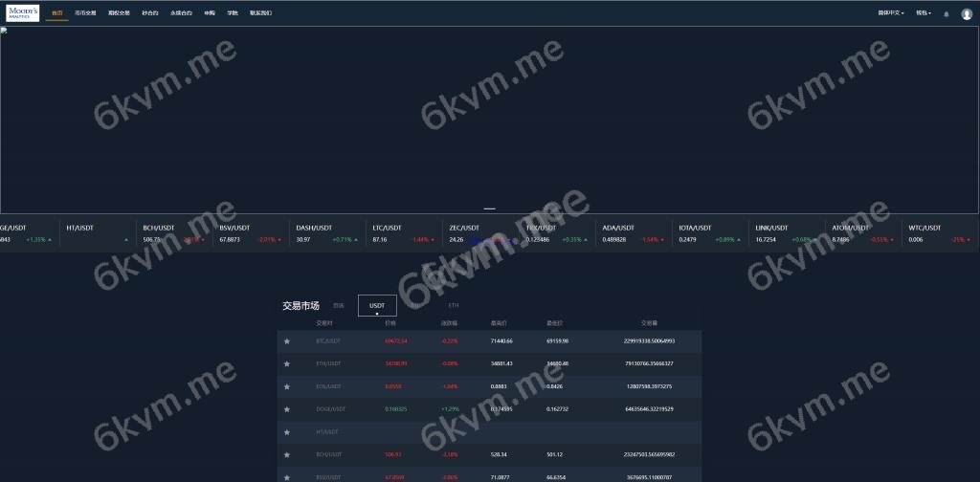The width and height of the screenshot is (980, 482).
Task: Open the 联系我们 nav item
Action: tap(260, 13)
